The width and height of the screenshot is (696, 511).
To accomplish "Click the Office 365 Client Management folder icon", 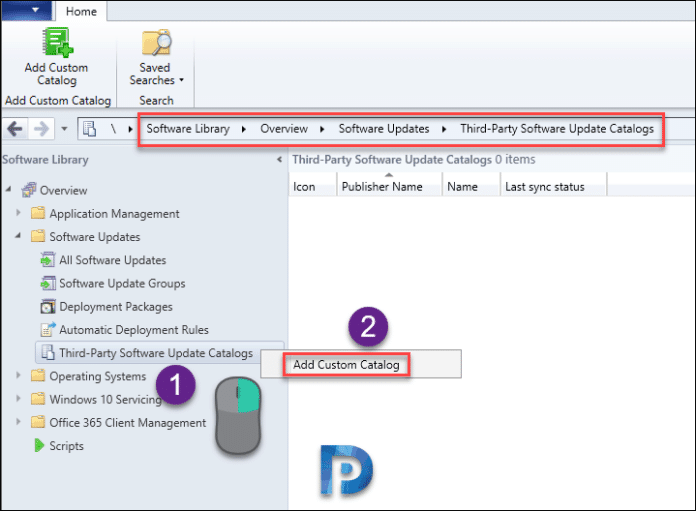I will point(38,422).
